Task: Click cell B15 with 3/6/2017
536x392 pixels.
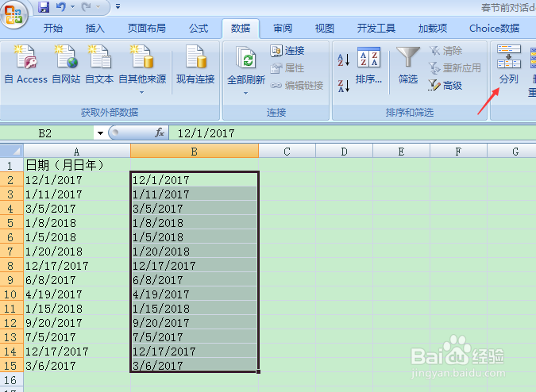Action: 195,365
